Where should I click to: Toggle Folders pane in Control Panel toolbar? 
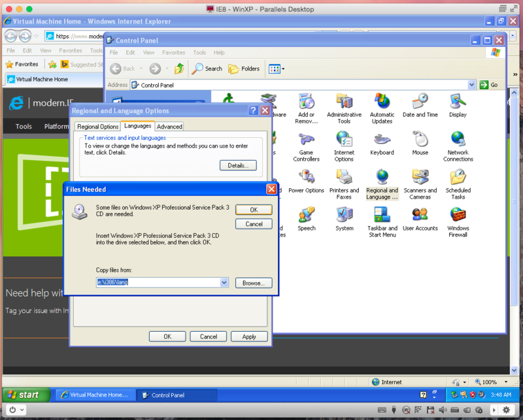[x=244, y=69]
